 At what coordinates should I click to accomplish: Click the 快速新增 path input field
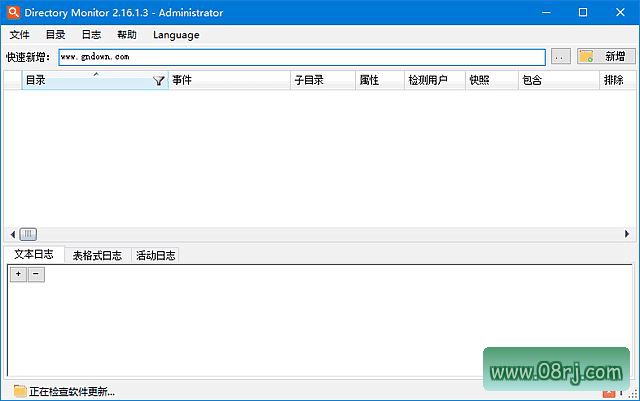[300, 57]
